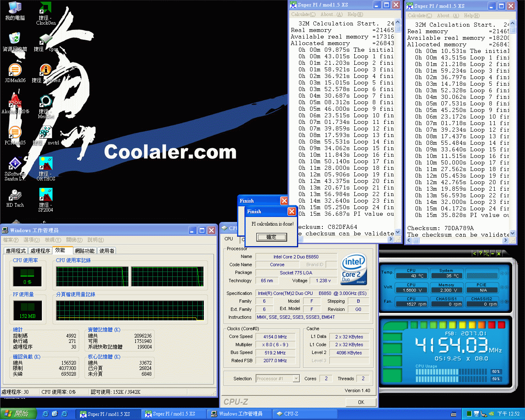Click OK in the CPU-Z window
The image size is (525, 420).
[x=361, y=402]
